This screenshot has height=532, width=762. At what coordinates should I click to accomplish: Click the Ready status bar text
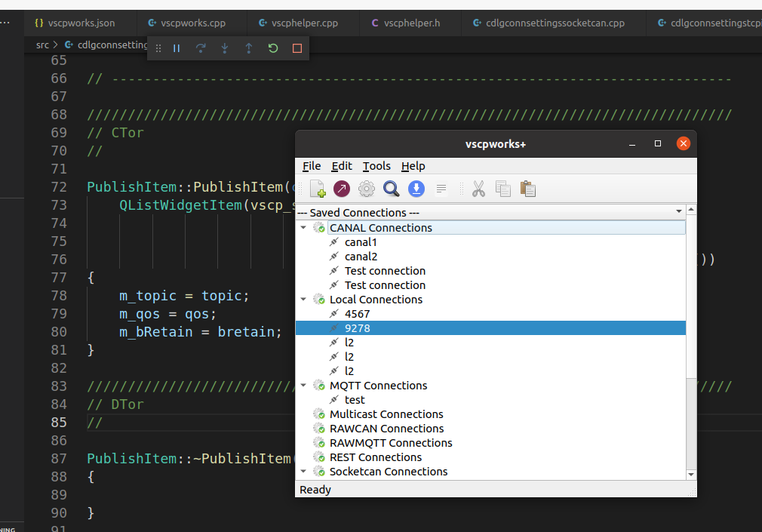point(315,490)
